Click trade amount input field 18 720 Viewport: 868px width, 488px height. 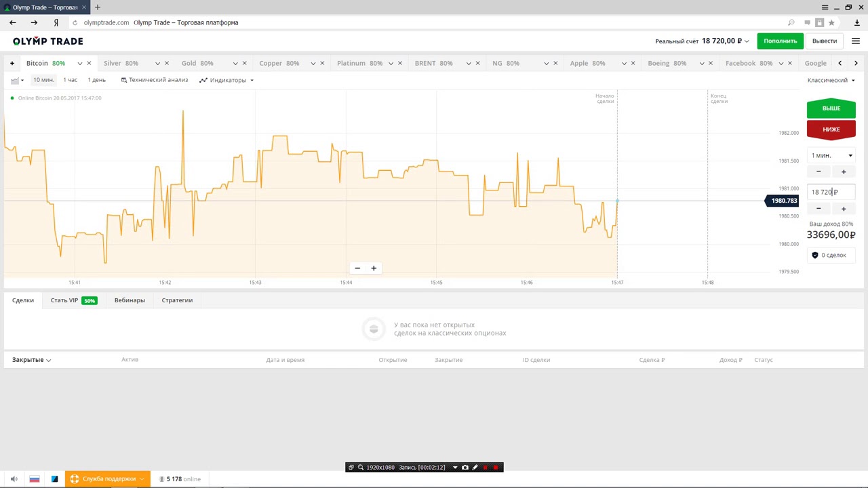coord(831,192)
